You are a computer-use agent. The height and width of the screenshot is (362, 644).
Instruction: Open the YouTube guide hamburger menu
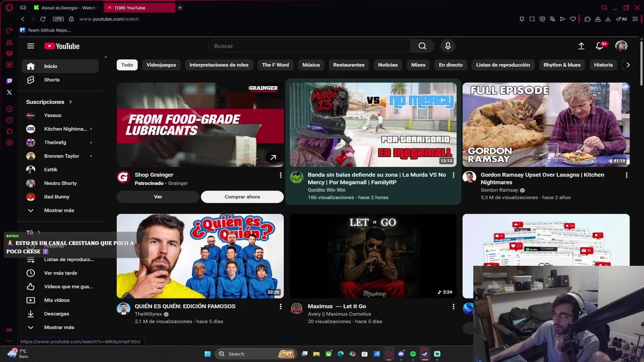tap(31, 46)
